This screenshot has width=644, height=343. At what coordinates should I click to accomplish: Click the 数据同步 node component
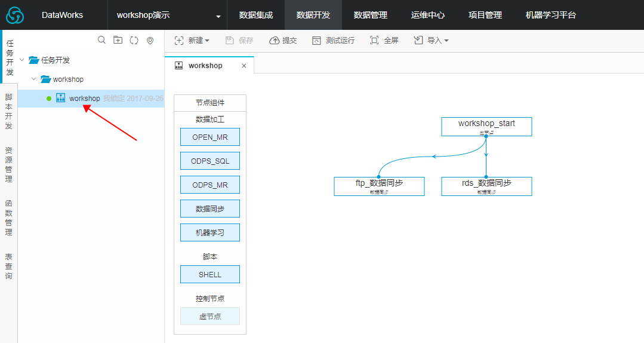[210, 209]
